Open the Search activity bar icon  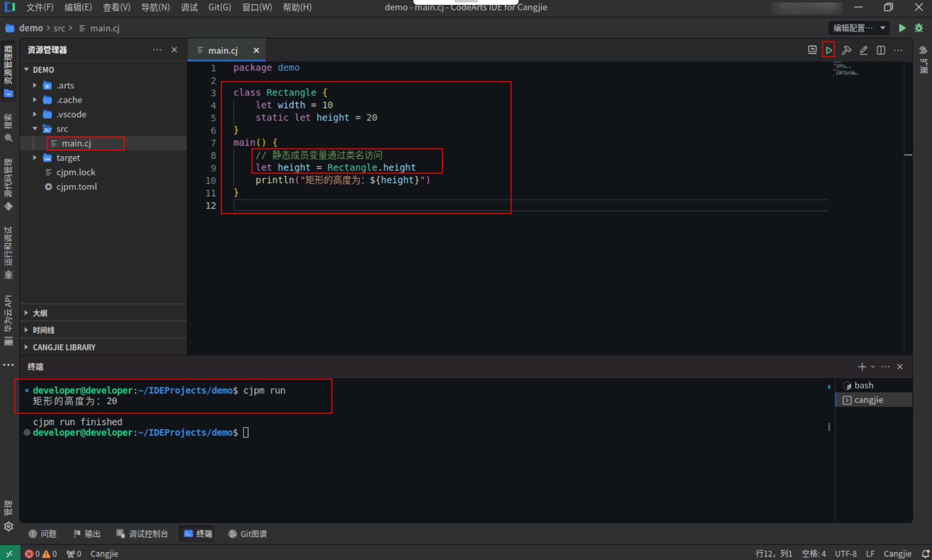click(x=8, y=128)
